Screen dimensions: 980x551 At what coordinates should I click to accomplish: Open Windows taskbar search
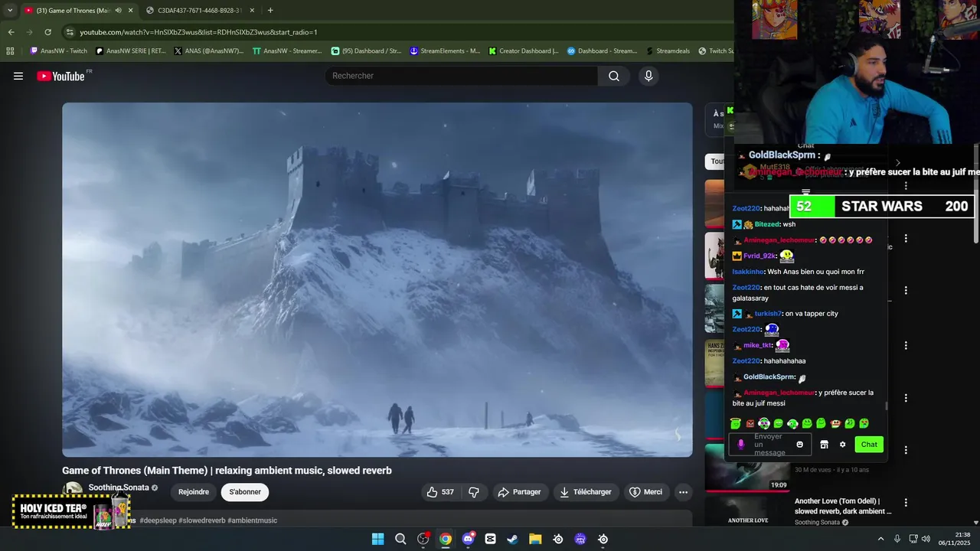[x=400, y=539]
